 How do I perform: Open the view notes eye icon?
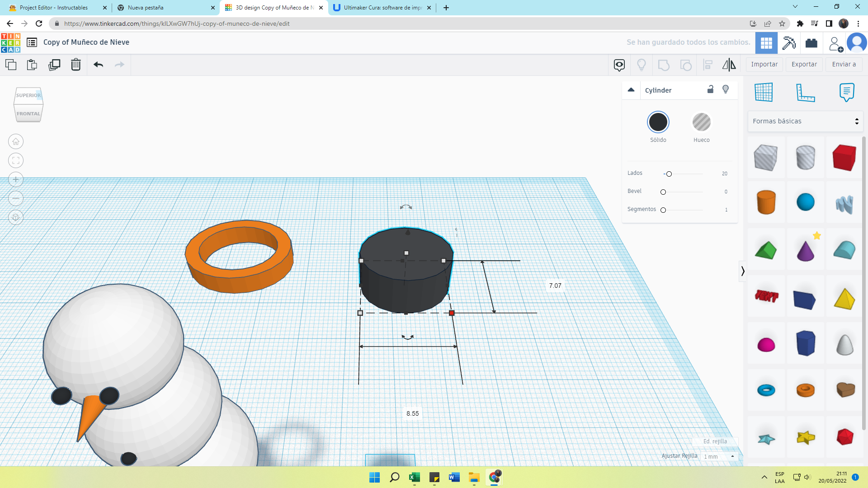619,65
